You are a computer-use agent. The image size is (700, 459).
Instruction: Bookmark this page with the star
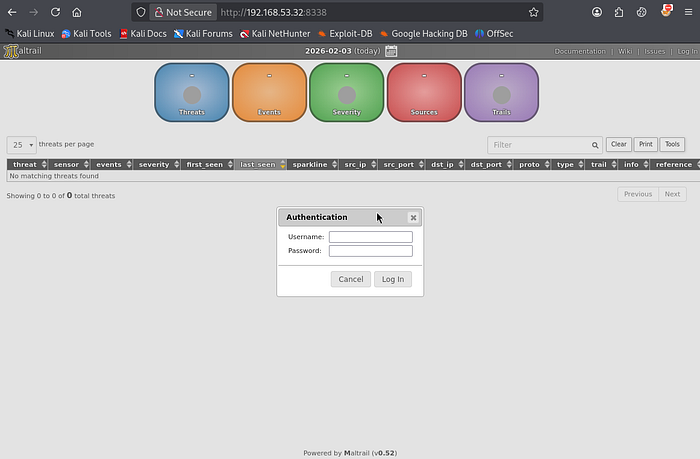(x=533, y=12)
